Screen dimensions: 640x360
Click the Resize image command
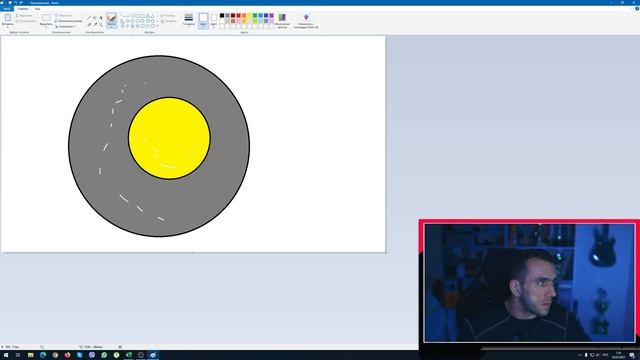pyautogui.click(x=68, y=21)
